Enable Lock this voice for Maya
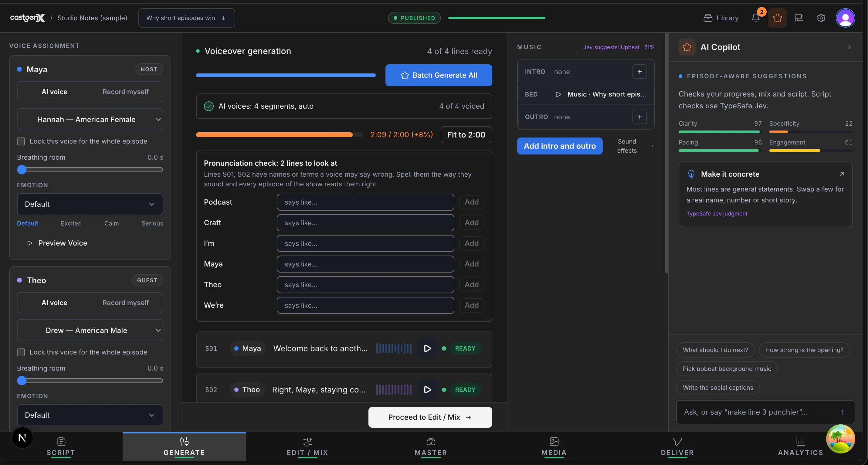The height and width of the screenshot is (465, 868). pyautogui.click(x=21, y=141)
